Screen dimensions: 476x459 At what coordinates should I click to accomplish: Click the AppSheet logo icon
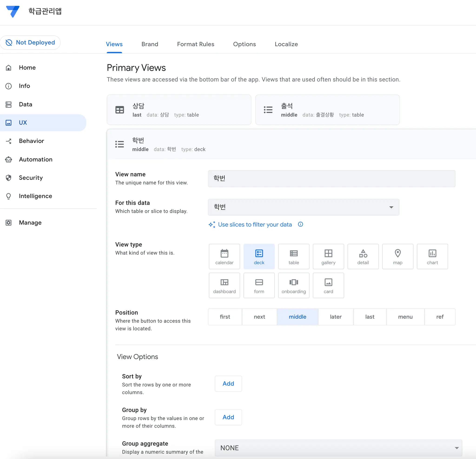[x=13, y=11]
